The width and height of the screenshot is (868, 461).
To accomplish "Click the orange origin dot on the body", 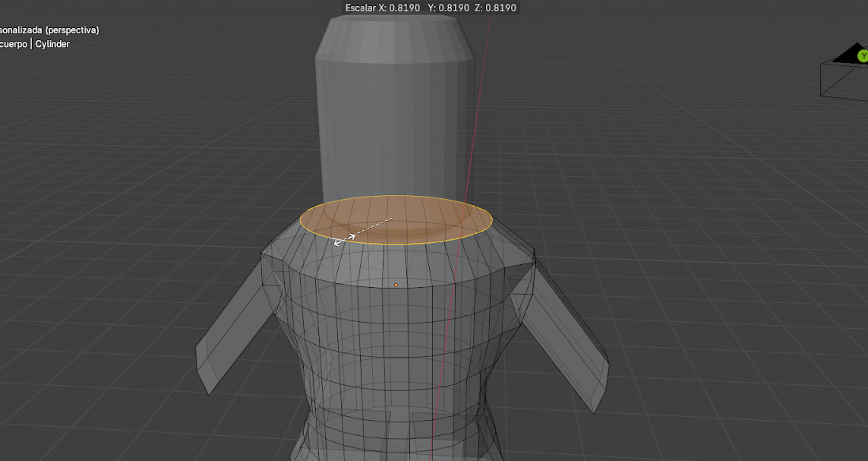I will pos(396,285).
